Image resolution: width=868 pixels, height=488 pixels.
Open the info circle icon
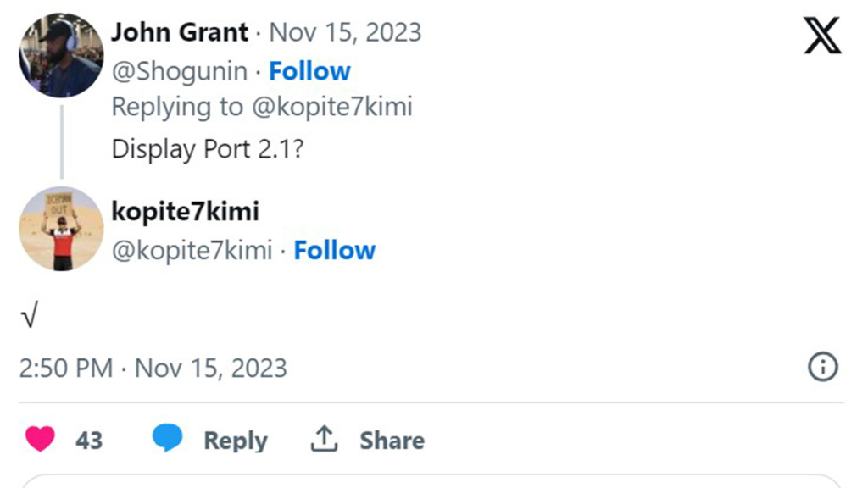point(823,367)
